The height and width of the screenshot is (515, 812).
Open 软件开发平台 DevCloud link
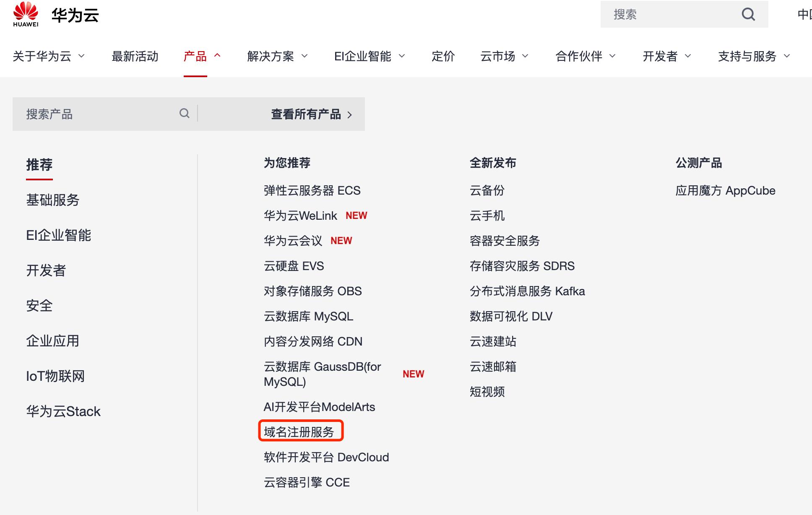pos(326,457)
